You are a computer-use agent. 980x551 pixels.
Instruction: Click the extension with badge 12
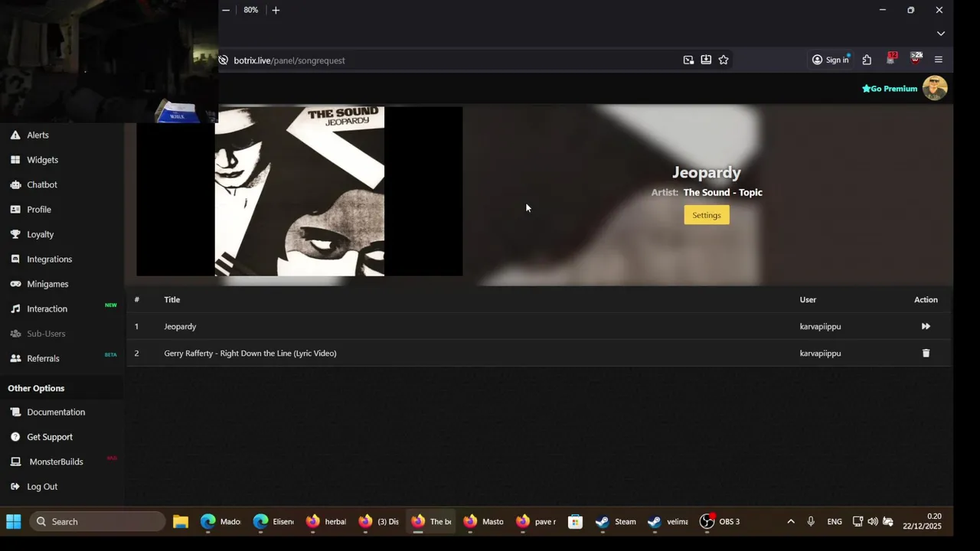[x=891, y=59]
